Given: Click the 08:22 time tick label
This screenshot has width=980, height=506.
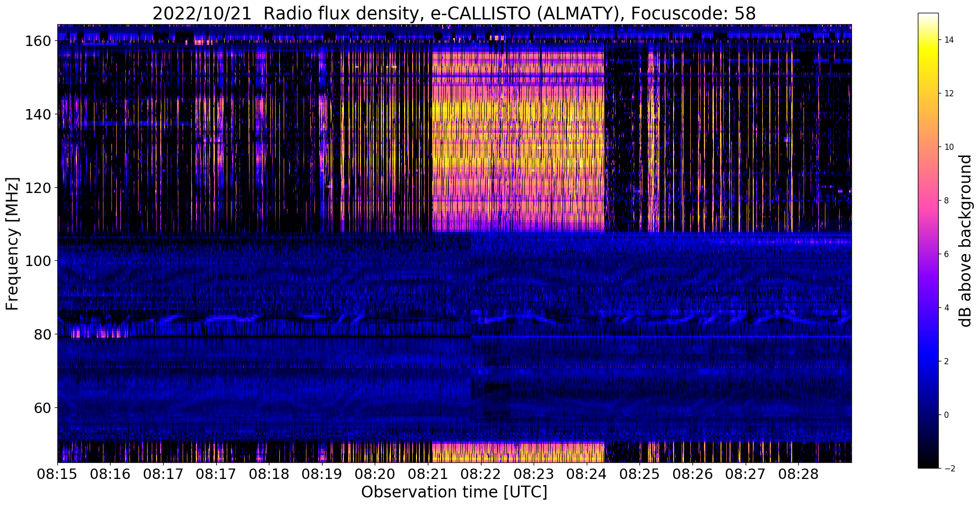Looking at the screenshot, I should (x=481, y=474).
